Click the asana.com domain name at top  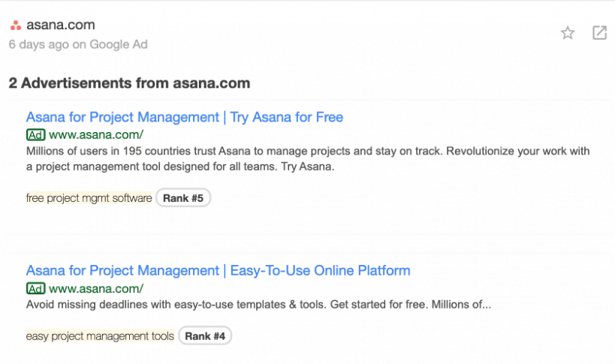point(61,25)
